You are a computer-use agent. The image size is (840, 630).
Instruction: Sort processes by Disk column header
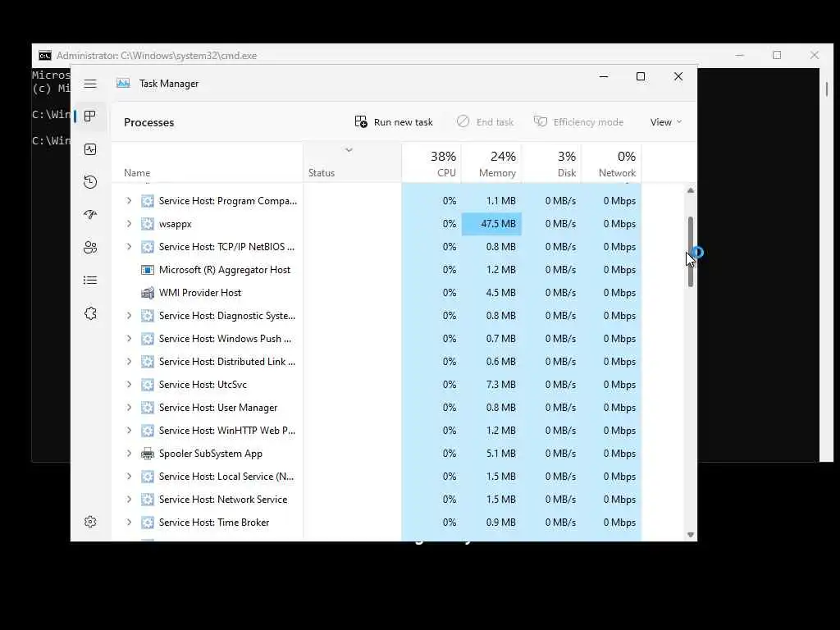point(551,163)
